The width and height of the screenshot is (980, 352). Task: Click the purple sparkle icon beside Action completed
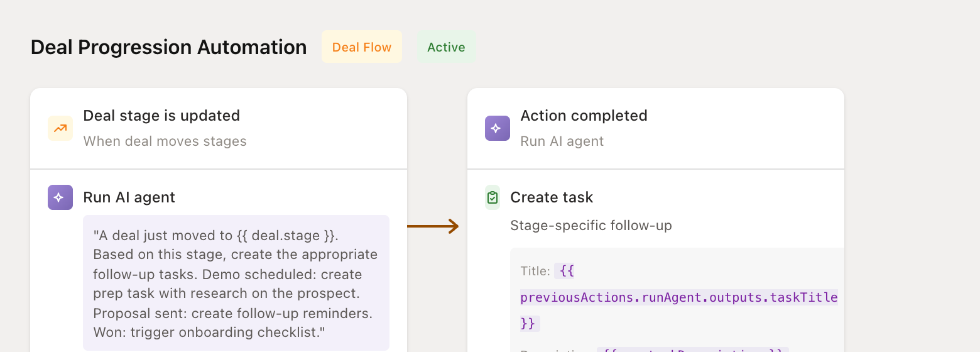498,128
